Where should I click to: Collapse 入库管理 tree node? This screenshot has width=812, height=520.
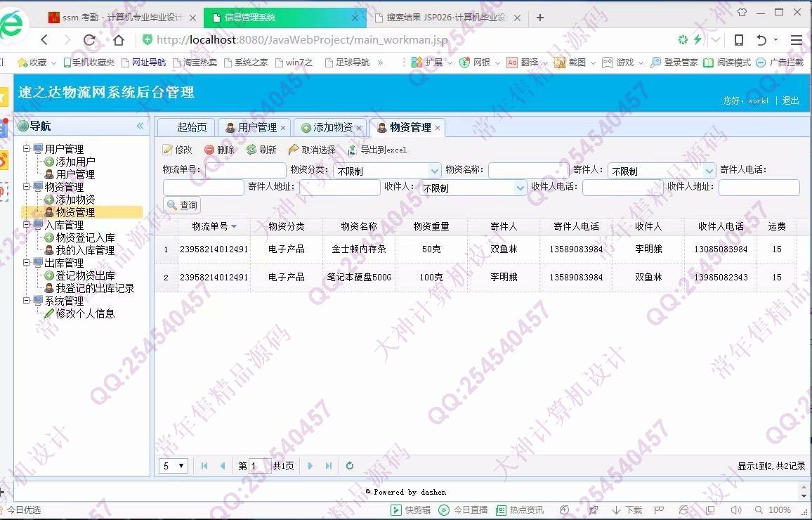pyautogui.click(x=27, y=225)
